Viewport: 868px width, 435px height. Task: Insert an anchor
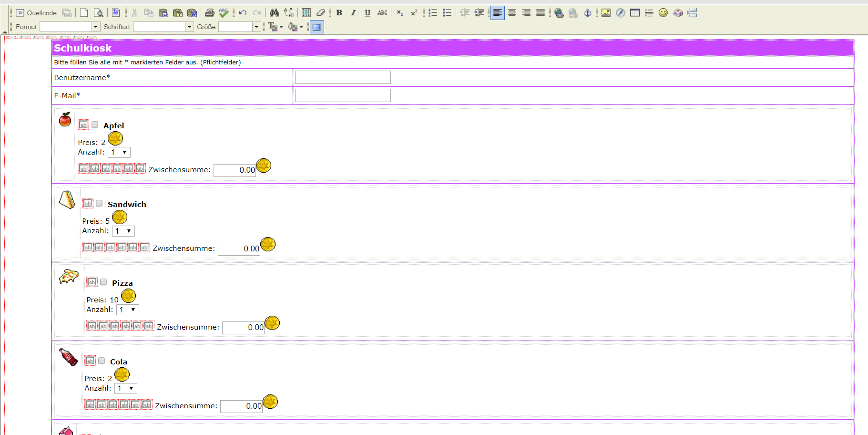pos(588,13)
